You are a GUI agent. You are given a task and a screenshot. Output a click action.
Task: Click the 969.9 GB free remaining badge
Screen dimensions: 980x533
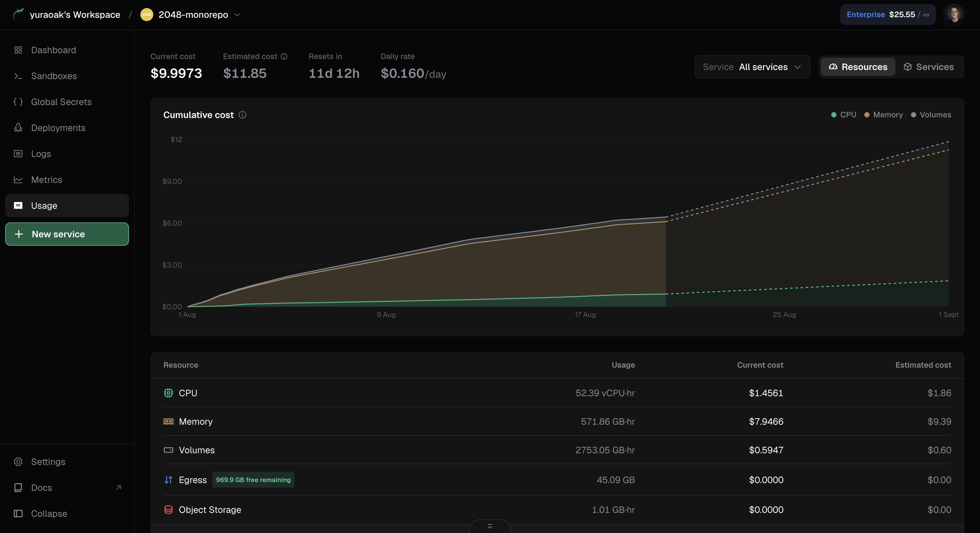[253, 480]
